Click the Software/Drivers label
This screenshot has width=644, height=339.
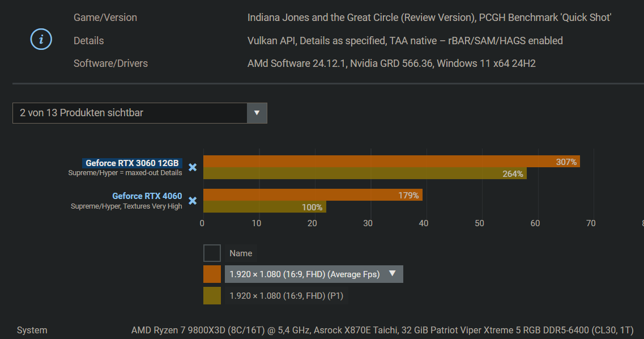point(110,63)
